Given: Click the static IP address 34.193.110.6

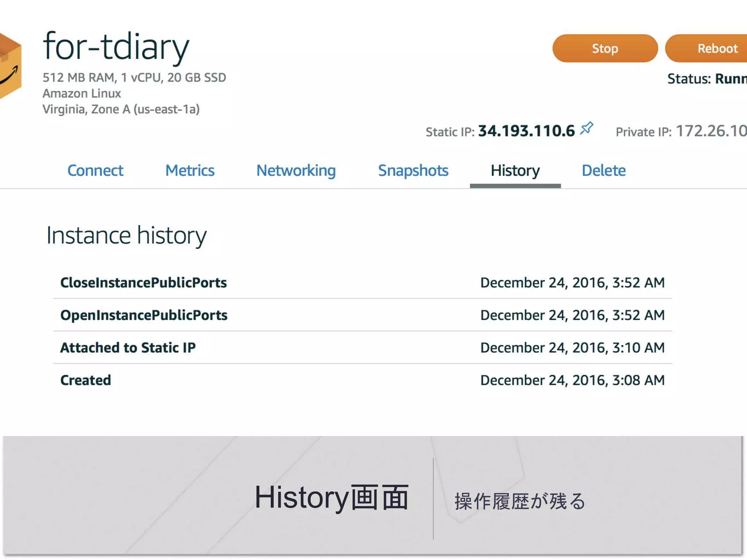Looking at the screenshot, I should click(526, 131).
